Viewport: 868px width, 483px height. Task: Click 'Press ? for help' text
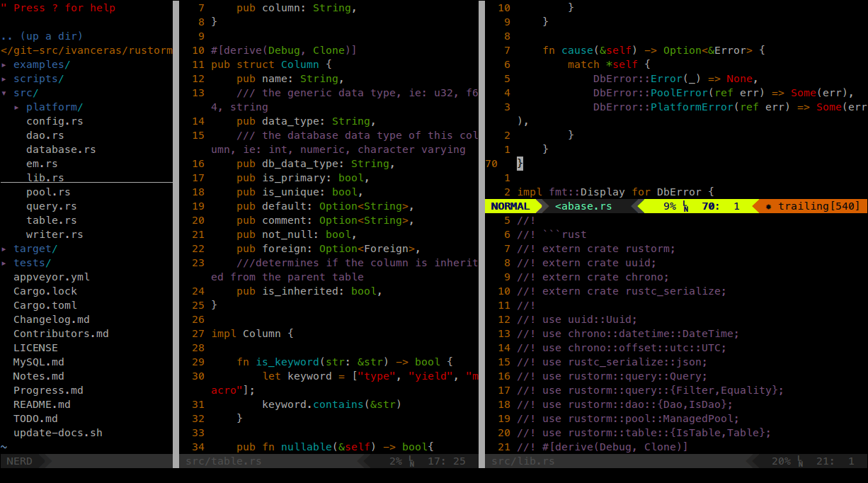click(x=64, y=8)
